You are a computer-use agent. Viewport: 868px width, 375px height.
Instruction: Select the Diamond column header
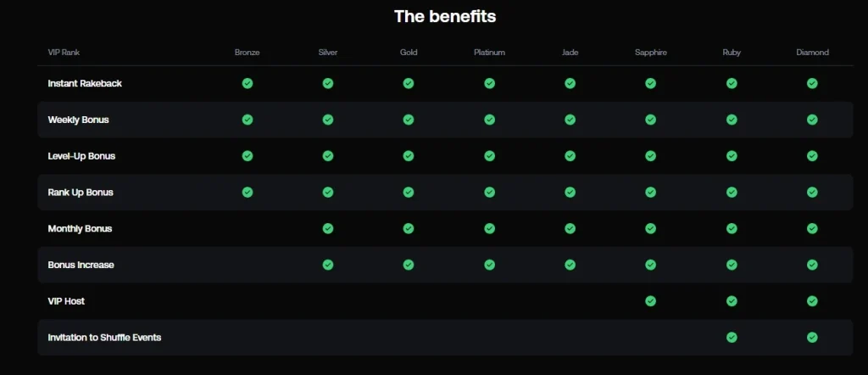[813, 53]
